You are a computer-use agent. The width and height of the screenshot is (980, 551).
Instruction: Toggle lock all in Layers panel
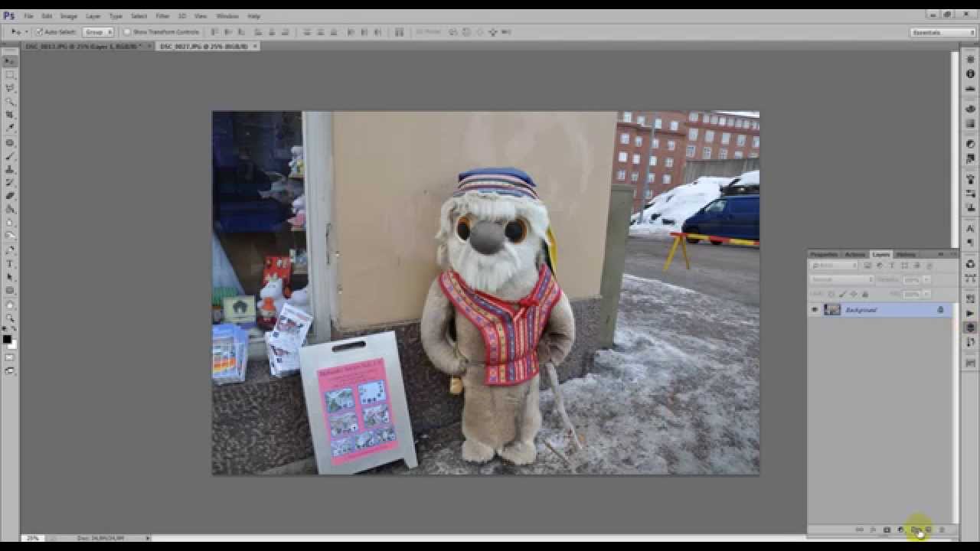[865, 294]
